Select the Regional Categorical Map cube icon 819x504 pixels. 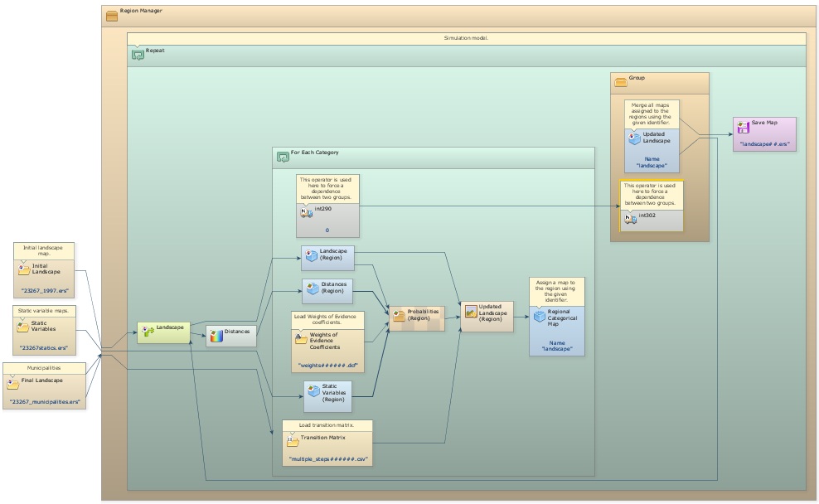[x=539, y=316]
